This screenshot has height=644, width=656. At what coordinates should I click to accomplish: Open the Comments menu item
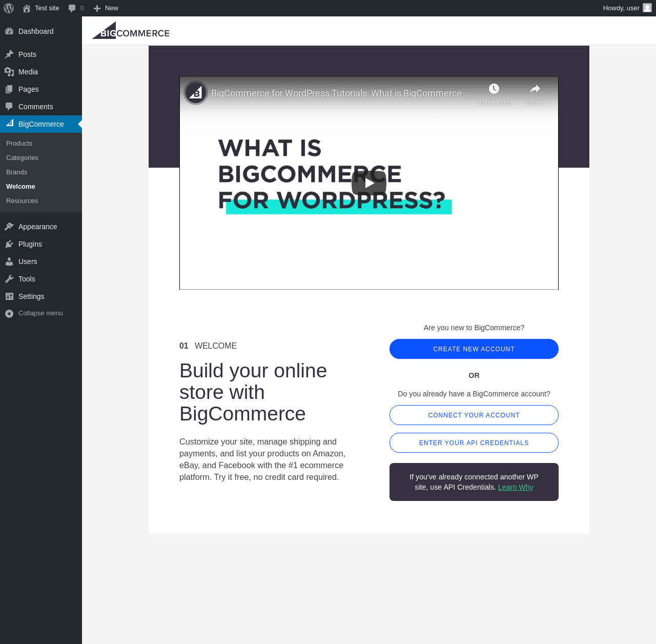41,107
